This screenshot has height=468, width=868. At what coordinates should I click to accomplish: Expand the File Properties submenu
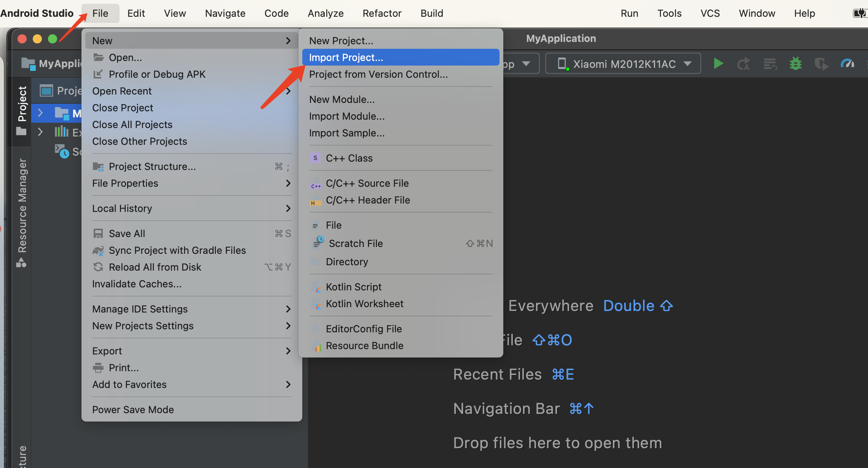tap(288, 183)
